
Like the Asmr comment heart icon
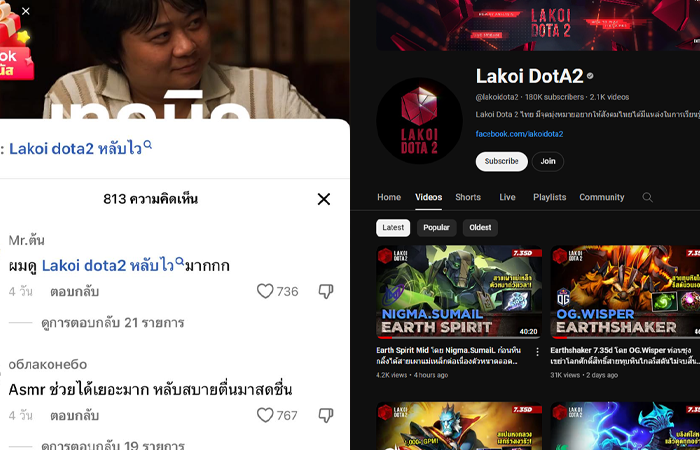(265, 415)
